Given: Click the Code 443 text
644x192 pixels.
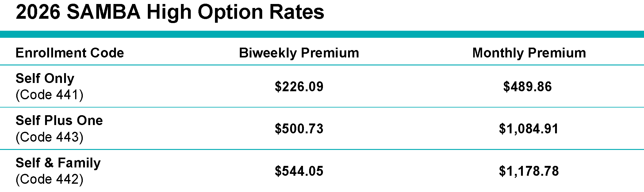Looking at the screenshot, I should (49, 137).
